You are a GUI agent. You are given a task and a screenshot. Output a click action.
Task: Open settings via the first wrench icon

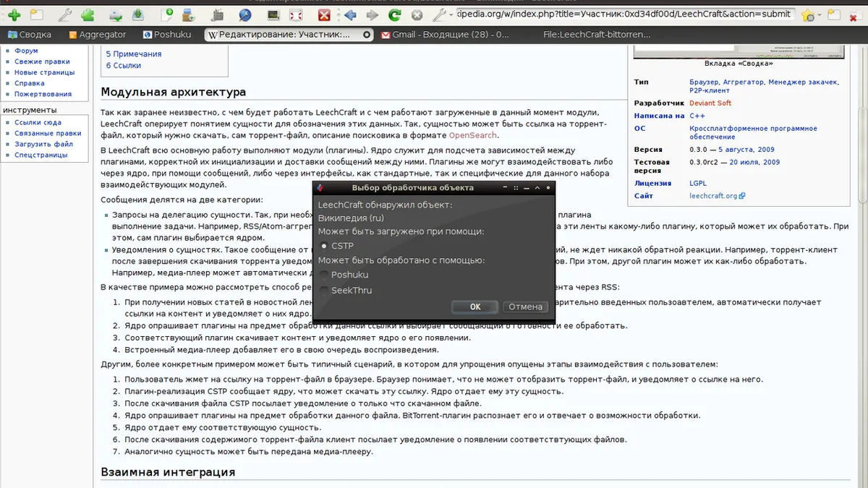[x=64, y=14]
